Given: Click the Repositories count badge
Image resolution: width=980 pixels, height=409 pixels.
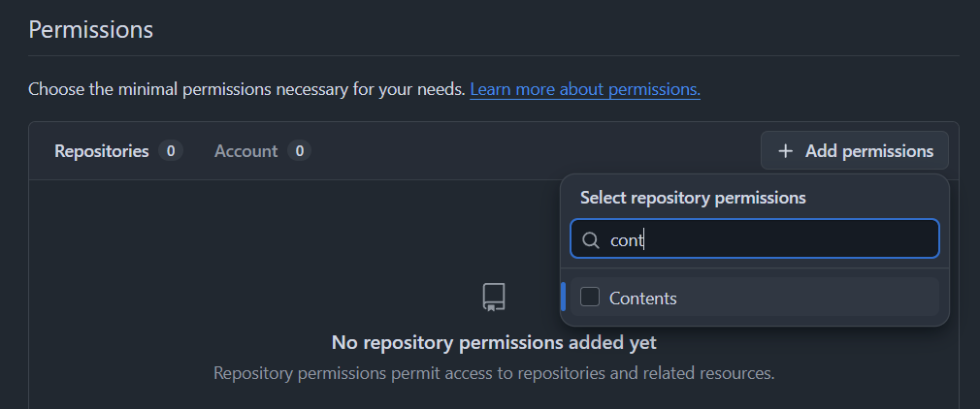Looking at the screenshot, I should click(x=171, y=151).
